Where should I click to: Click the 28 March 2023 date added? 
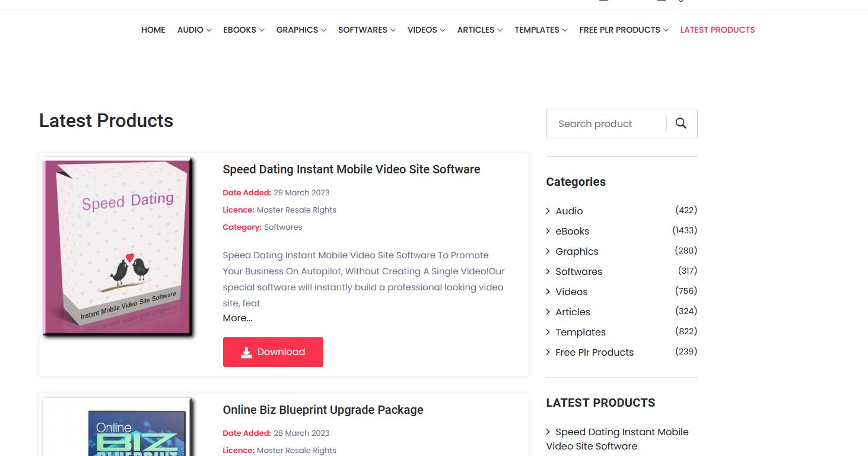tap(301, 433)
